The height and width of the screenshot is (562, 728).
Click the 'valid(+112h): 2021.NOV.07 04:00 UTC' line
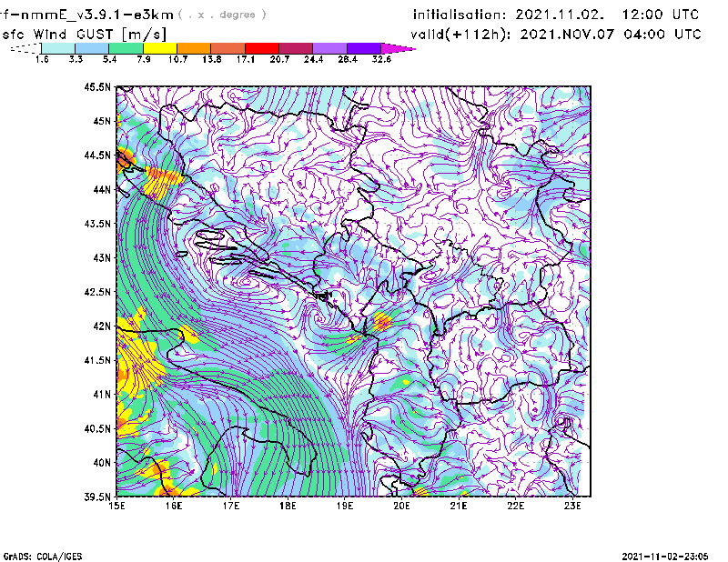[556, 35]
